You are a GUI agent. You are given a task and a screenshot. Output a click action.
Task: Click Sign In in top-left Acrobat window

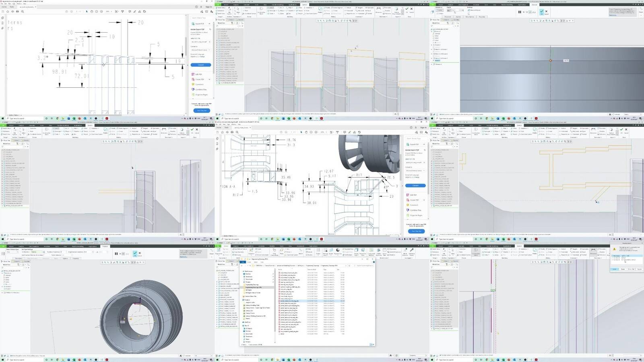tap(208, 7)
